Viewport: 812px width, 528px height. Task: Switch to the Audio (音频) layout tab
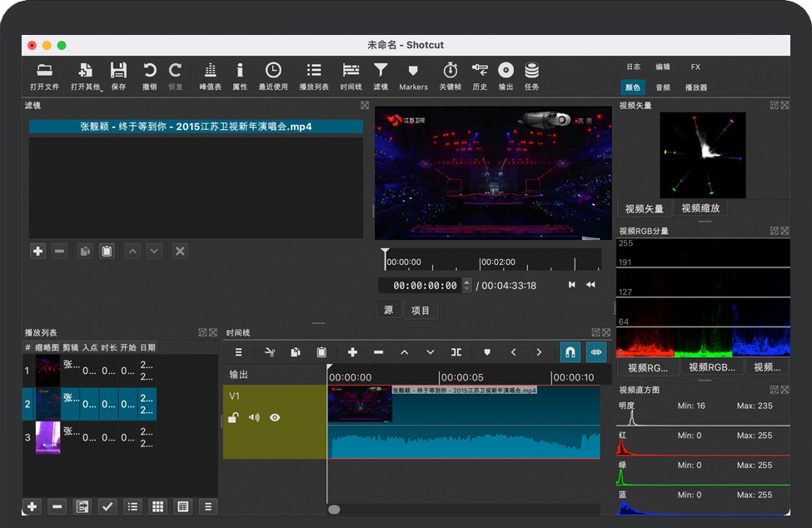[x=663, y=87]
